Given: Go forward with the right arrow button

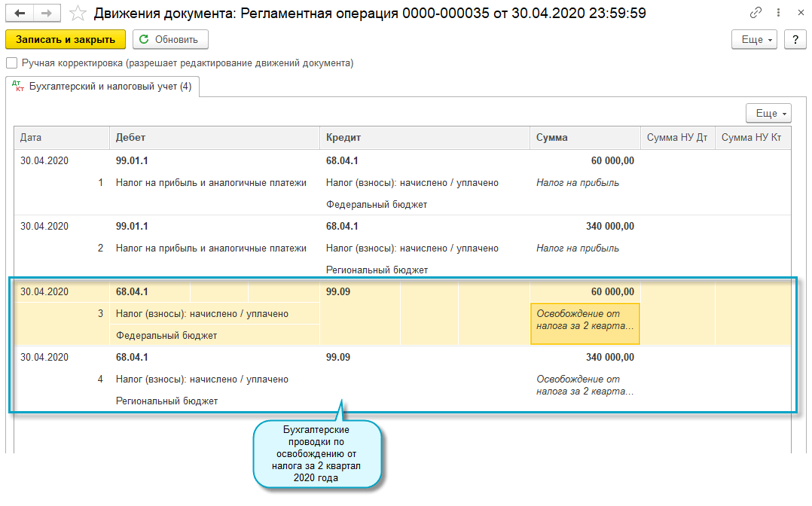Looking at the screenshot, I should pos(47,14).
